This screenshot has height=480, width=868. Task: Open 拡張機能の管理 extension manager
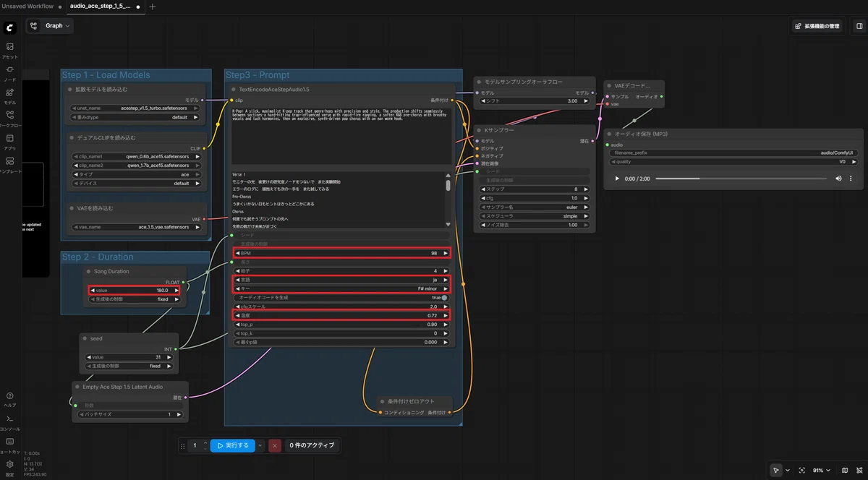click(818, 26)
